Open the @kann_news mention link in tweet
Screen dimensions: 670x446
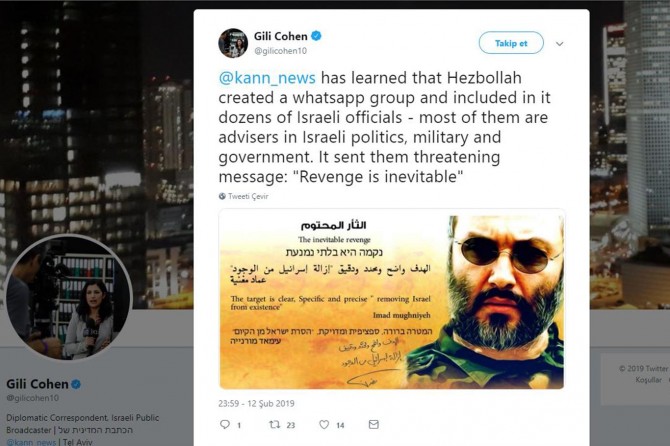pyautogui.click(x=267, y=78)
